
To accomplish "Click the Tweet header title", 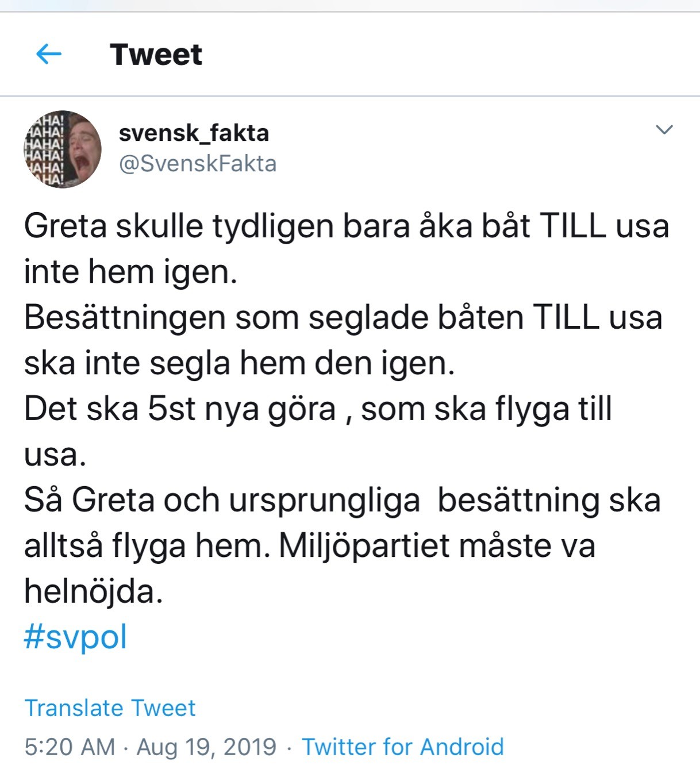I will tap(156, 55).
